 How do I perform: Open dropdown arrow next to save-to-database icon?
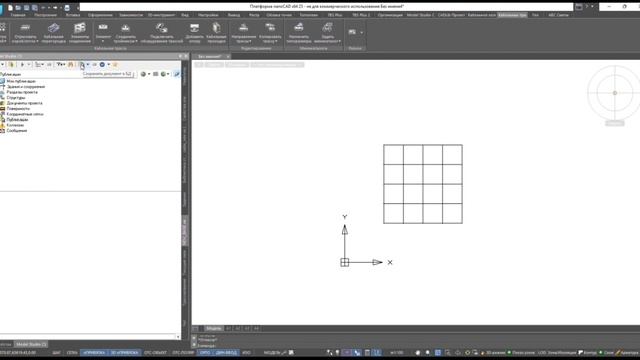88,64
